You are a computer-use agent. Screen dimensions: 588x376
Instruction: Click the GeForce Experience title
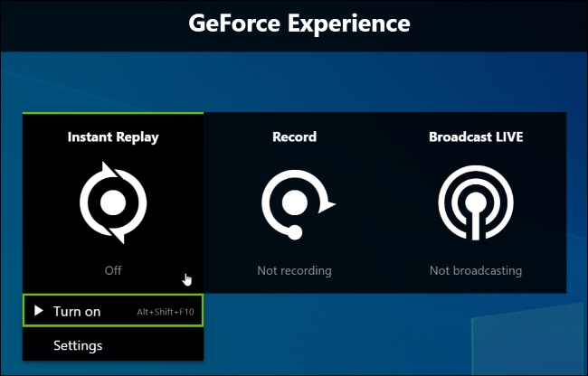(299, 23)
